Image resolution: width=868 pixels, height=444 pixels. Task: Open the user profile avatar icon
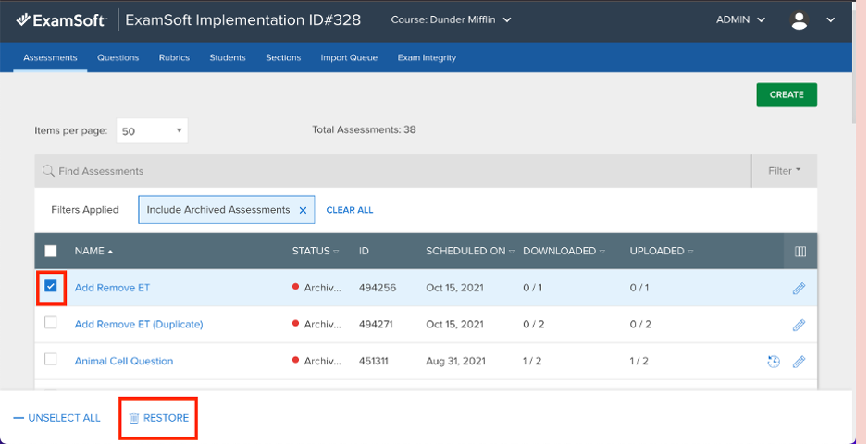[799, 20]
